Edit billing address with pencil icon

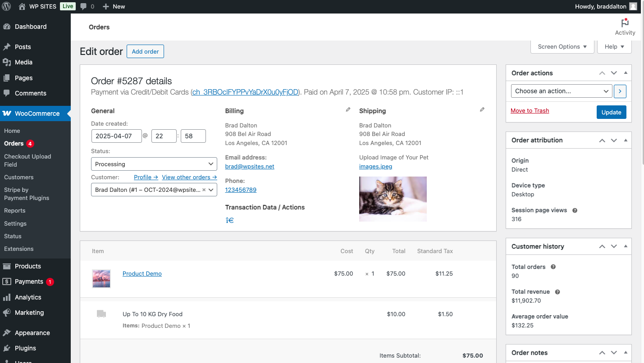(x=348, y=109)
